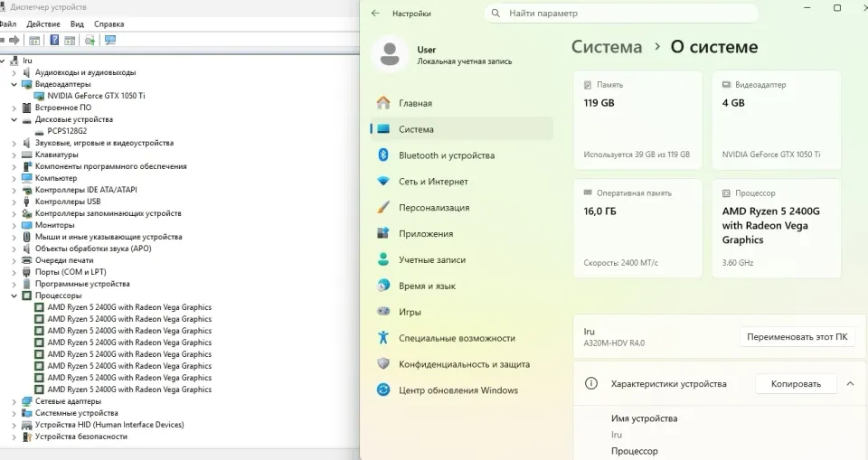This screenshot has height=460, width=868.
Task: Click the Очереди печати printer icon
Action: point(26,260)
